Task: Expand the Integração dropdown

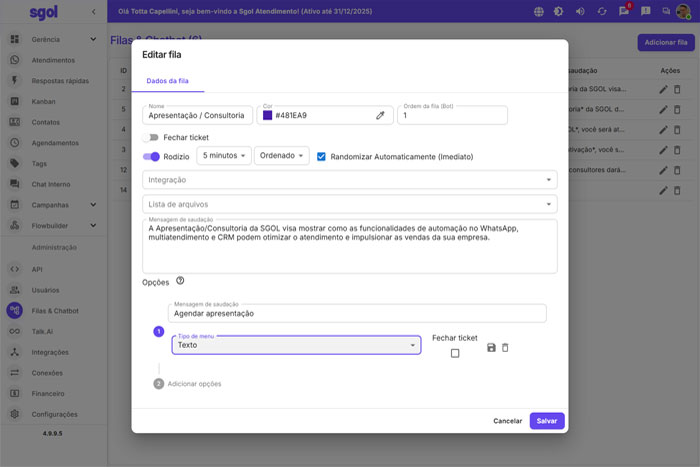Action: click(x=350, y=180)
